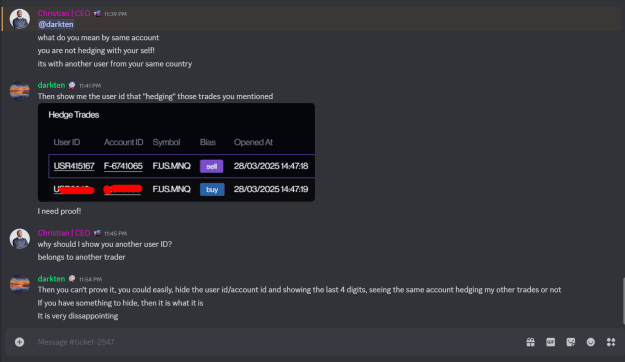Click the chat vertical scrollbar
The width and height of the screenshot is (625, 362).
pos(623,301)
